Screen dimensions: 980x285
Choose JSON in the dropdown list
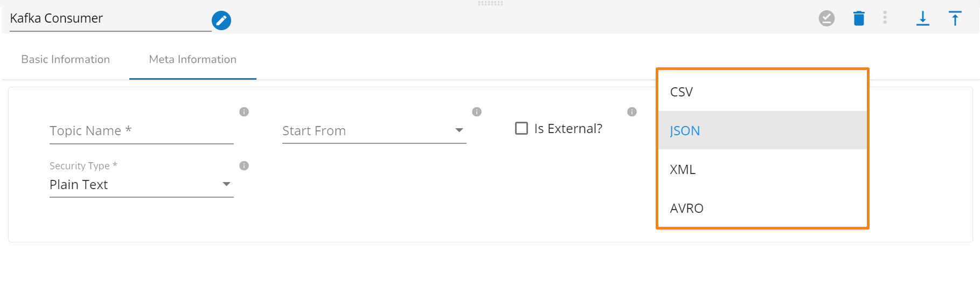(762, 131)
